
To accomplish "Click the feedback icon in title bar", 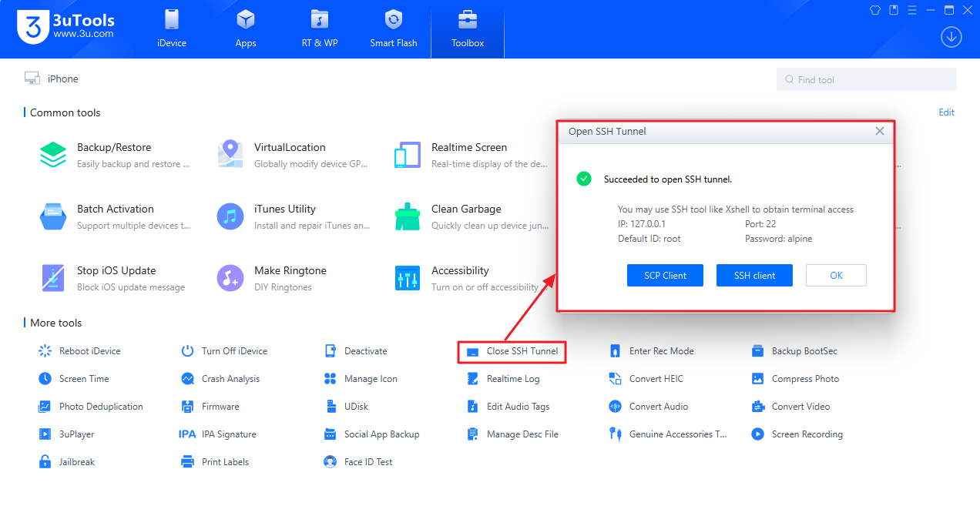I will point(894,10).
